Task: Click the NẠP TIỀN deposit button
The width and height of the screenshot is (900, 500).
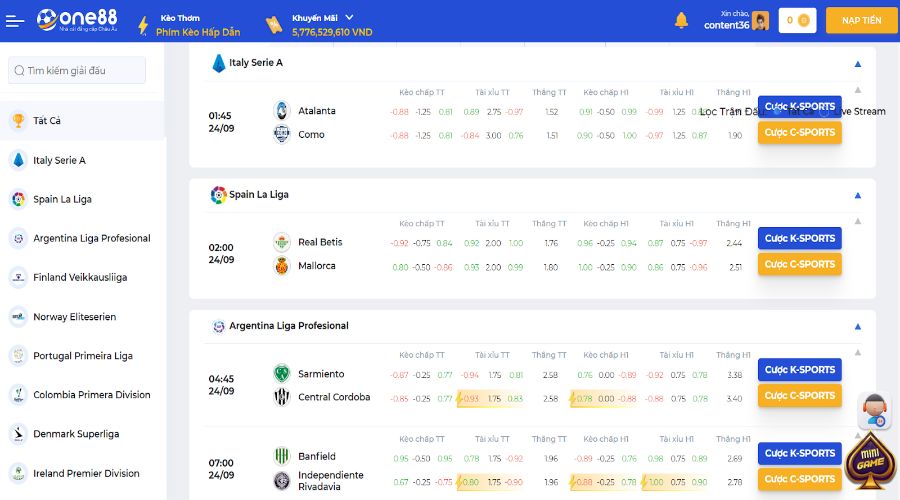Action: [861, 21]
